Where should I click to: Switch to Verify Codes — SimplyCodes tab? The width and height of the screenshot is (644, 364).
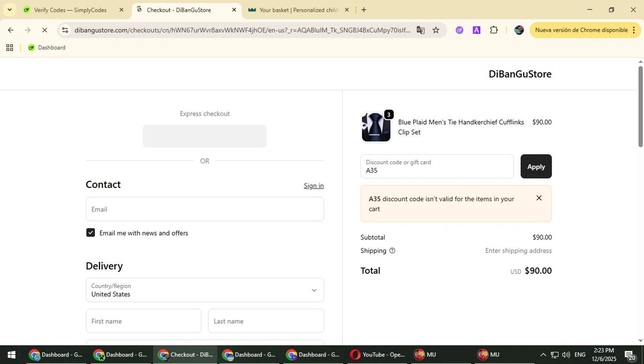pos(70,10)
